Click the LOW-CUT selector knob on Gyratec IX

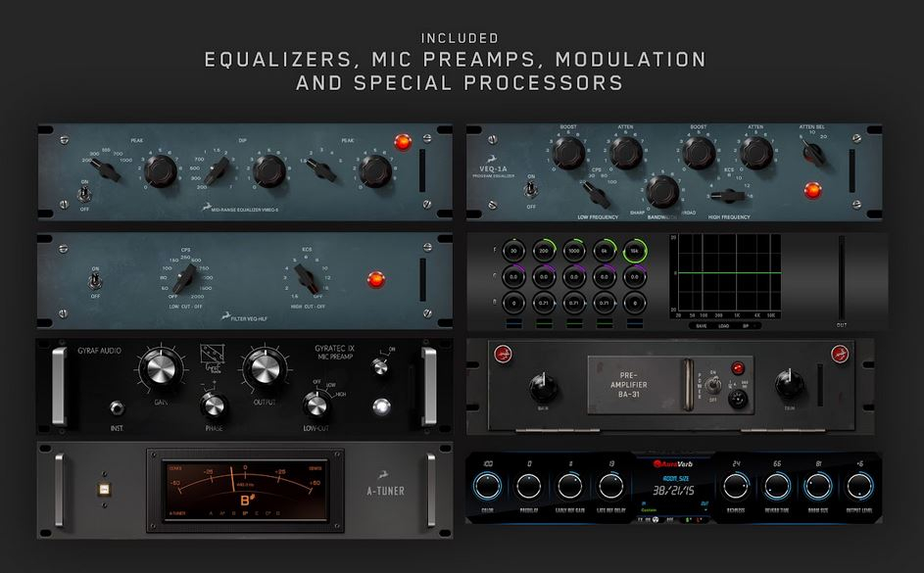coord(317,406)
